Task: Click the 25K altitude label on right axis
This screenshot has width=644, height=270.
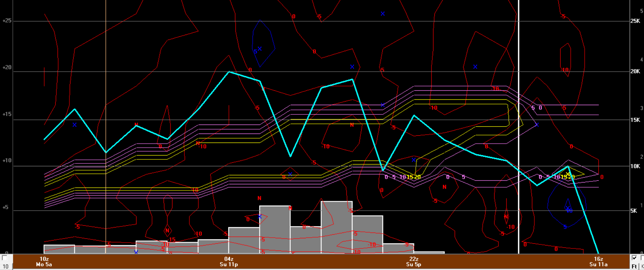Action: 635,21
